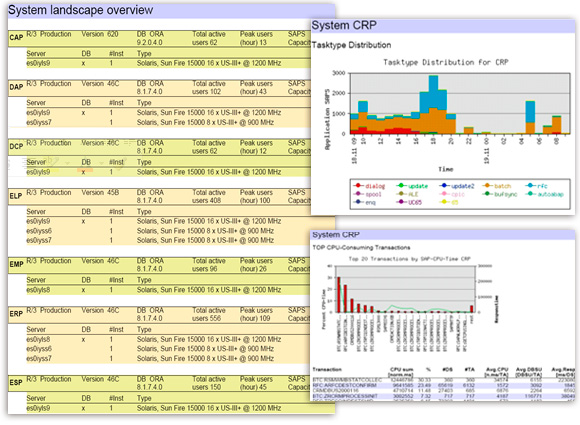Select the ESP system label
This screenshot has width=580, height=425.
(16, 383)
